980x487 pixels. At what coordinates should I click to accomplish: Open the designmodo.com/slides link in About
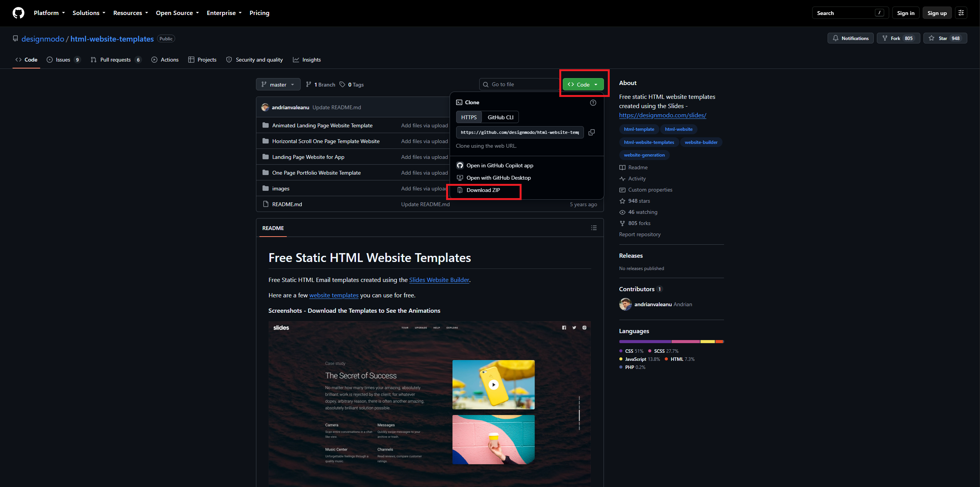click(662, 115)
